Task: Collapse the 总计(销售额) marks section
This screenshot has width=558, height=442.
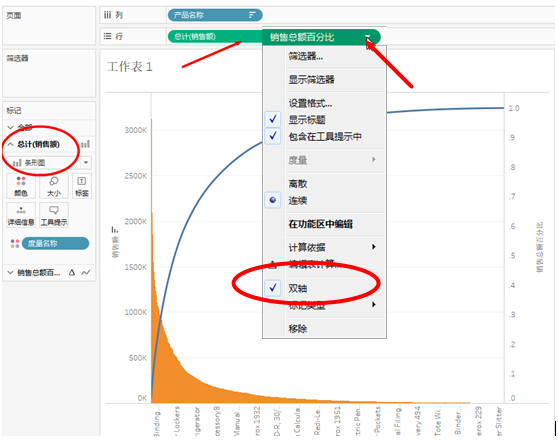Action: pos(11,144)
